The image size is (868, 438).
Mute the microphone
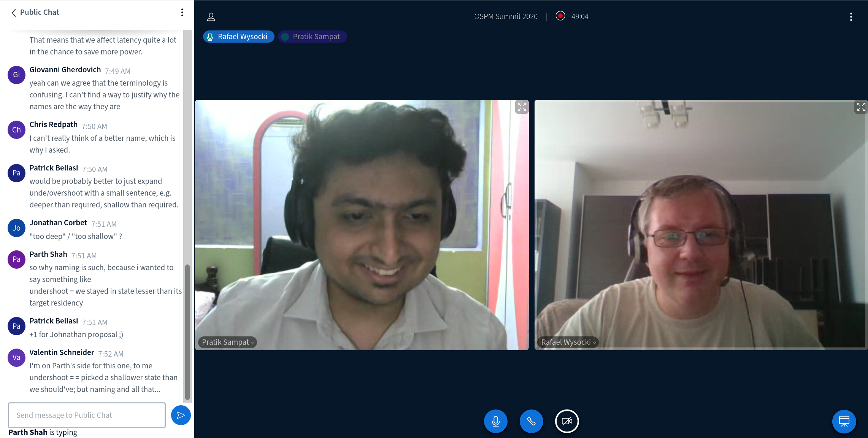495,421
